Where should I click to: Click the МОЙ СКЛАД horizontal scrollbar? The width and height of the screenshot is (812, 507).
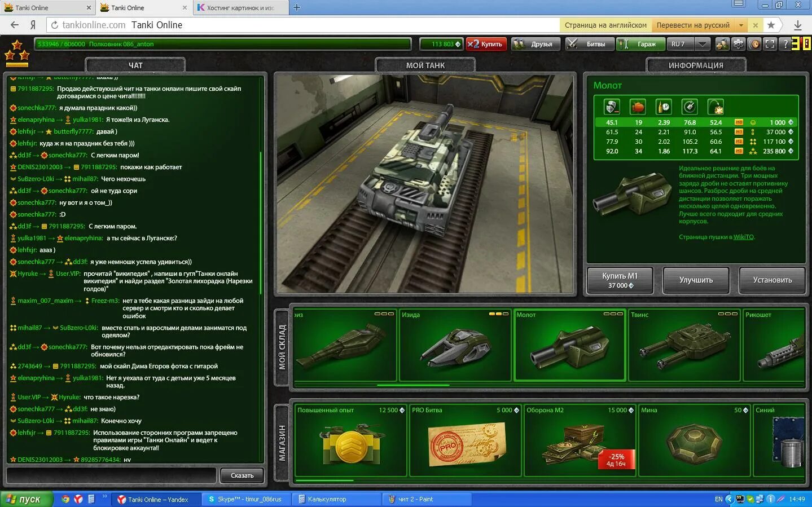point(412,385)
